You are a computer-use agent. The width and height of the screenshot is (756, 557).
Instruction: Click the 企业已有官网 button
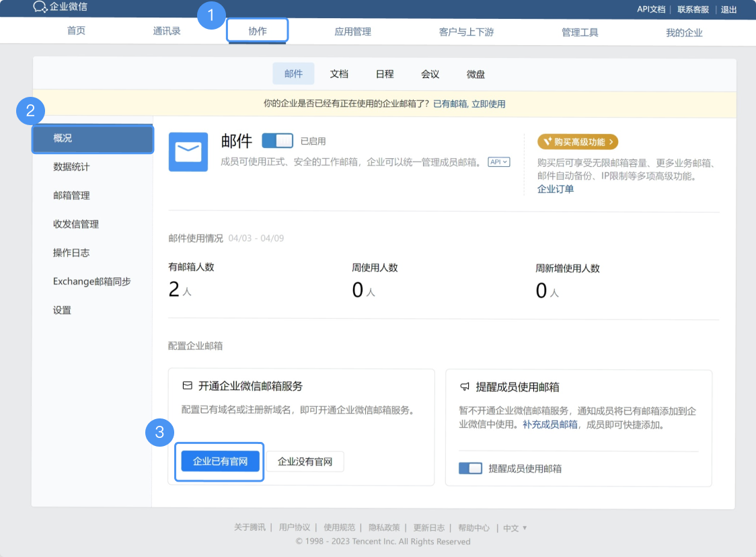[220, 461]
